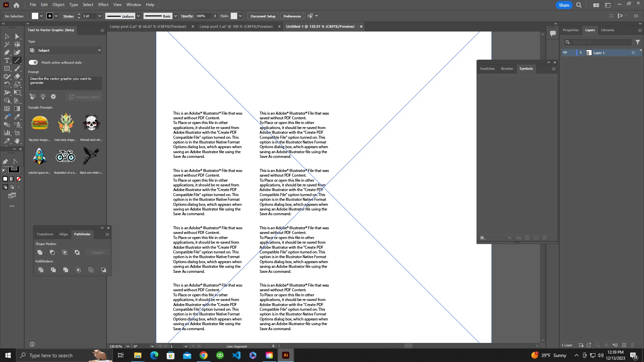Hide Layer 1 with eye icon
The image size is (644, 362).
565,53
